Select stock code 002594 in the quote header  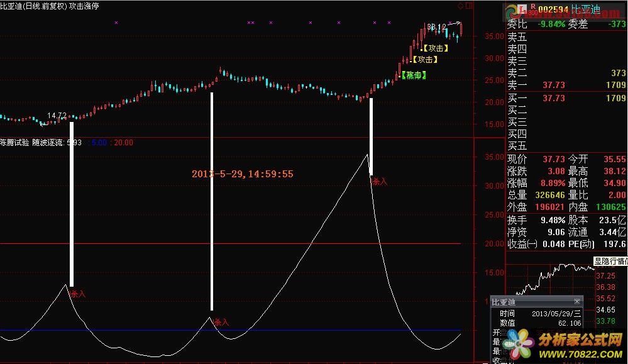coord(553,9)
